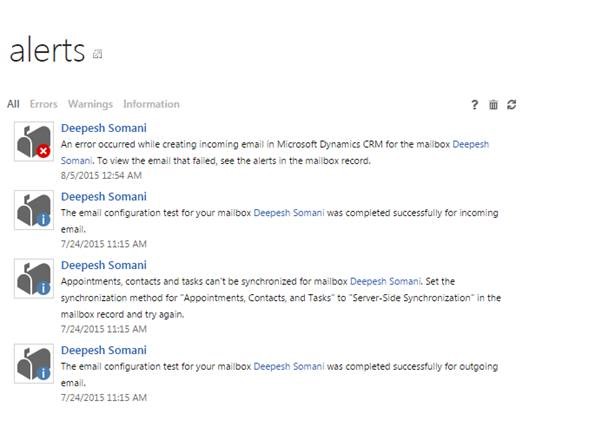Click mailbox icon of incoming email test alert

[x=34, y=211]
